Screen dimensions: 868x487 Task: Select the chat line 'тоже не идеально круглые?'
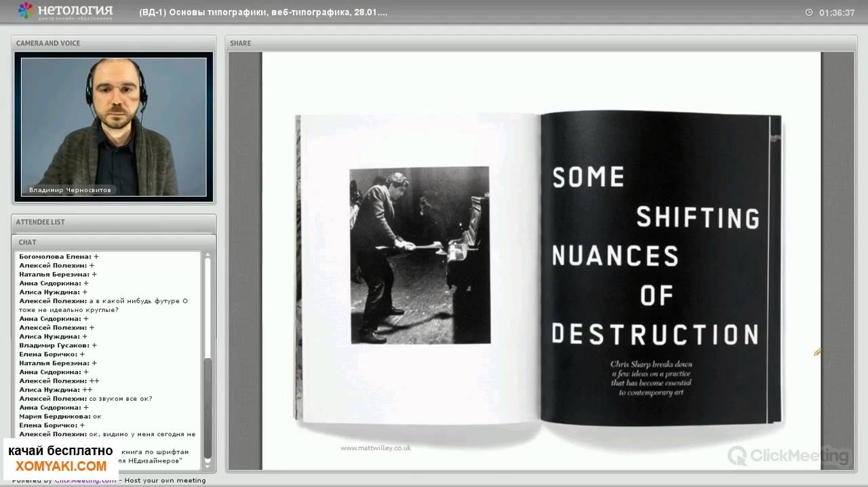pyautogui.click(x=68, y=310)
